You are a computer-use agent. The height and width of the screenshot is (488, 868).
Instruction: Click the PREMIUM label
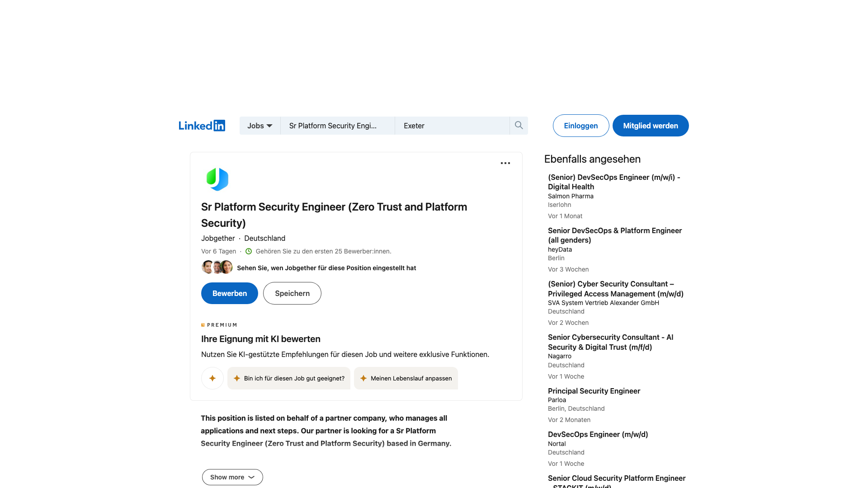click(x=219, y=325)
